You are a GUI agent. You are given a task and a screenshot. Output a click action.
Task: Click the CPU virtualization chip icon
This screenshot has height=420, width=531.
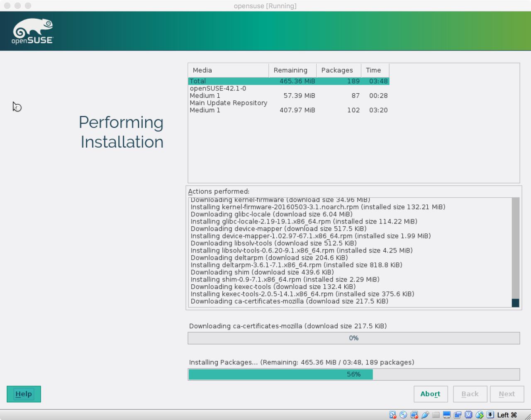tap(468, 415)
